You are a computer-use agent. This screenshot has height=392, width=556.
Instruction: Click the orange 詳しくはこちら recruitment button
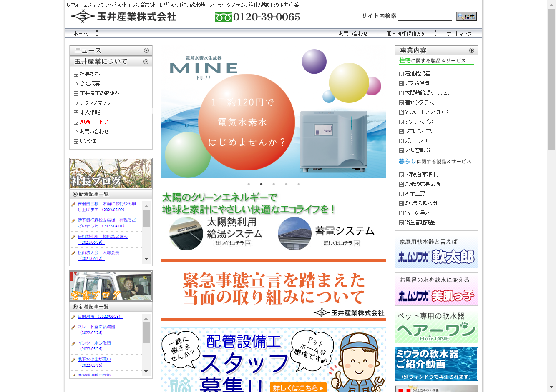(x=298, y=387)
